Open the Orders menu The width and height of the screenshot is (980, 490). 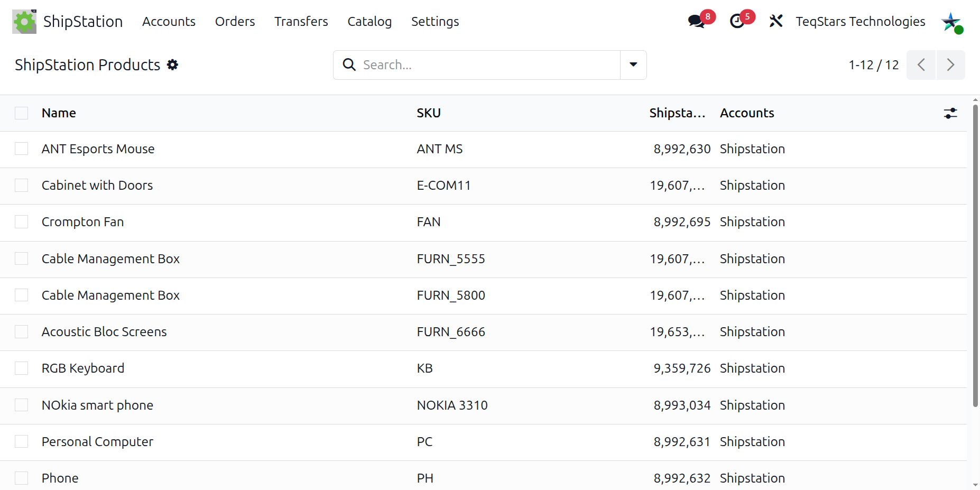pos(235,21)
